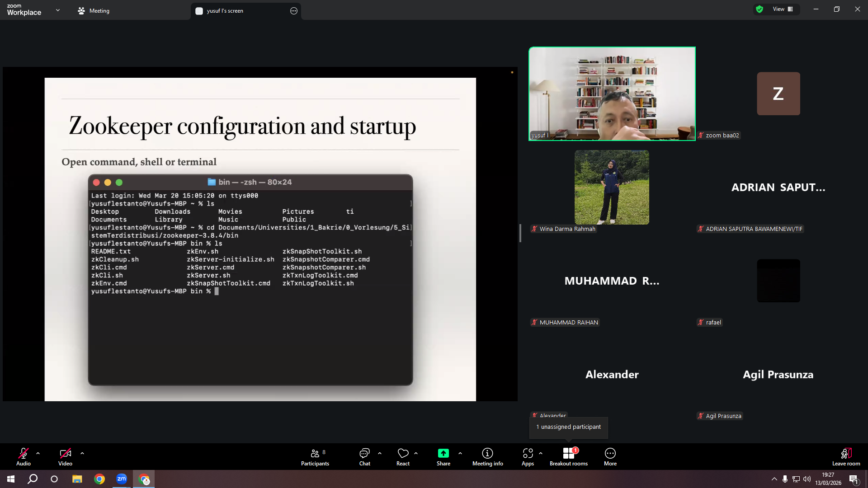Switch to Zoom app on the taskbar

(122, 479)
